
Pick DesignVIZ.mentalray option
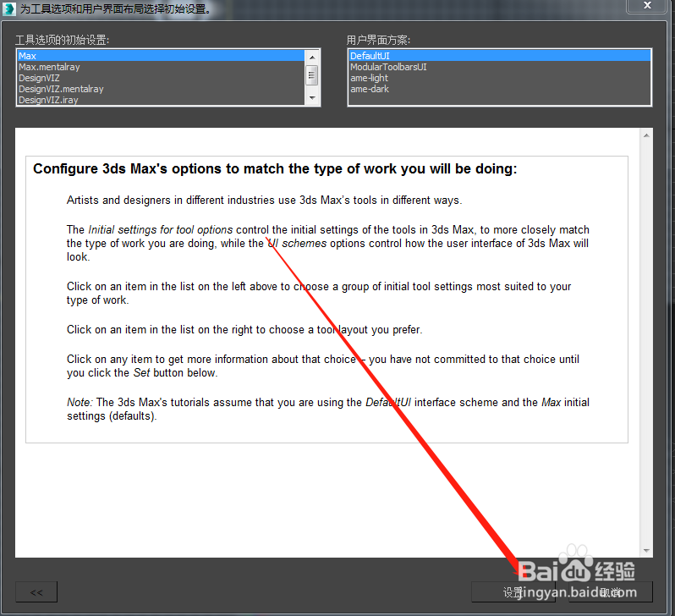click(161, 89)
